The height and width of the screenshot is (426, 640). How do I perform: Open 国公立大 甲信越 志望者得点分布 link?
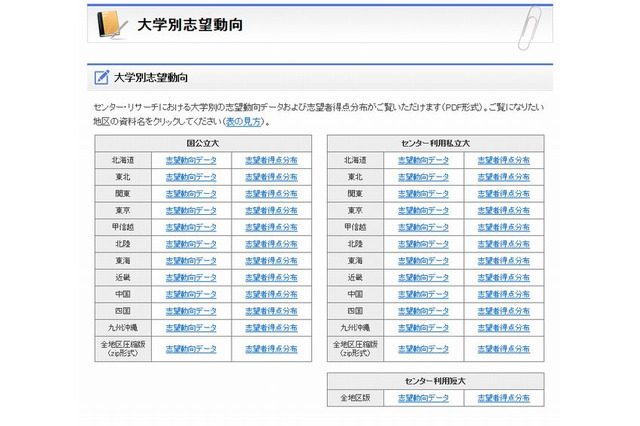coord(271,227)
